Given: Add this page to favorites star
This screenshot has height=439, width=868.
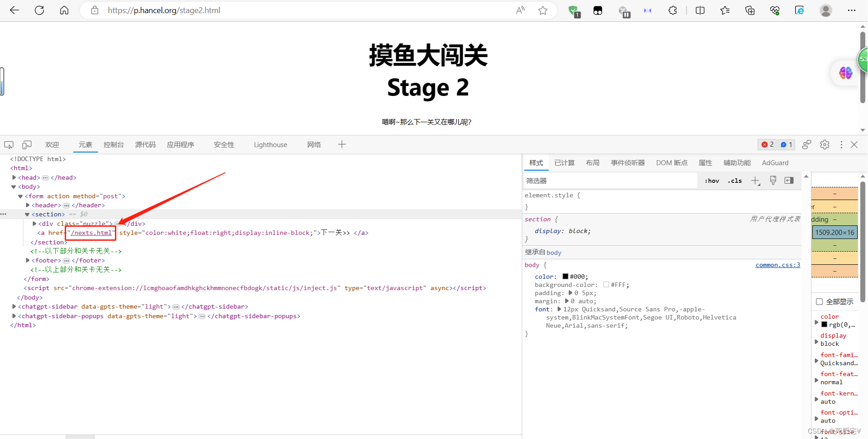Looking at the screenshot, I should coord(543,10).
